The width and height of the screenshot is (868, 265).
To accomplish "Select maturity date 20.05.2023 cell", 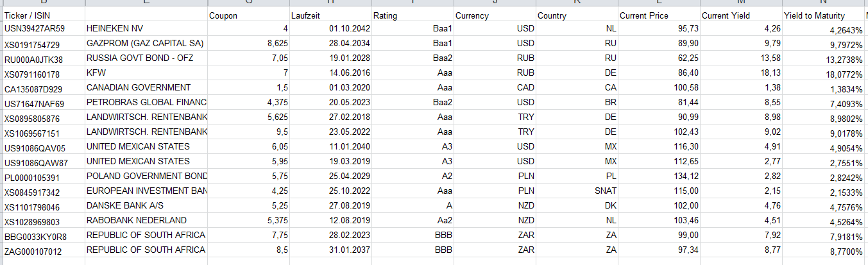I will point(330,103).
